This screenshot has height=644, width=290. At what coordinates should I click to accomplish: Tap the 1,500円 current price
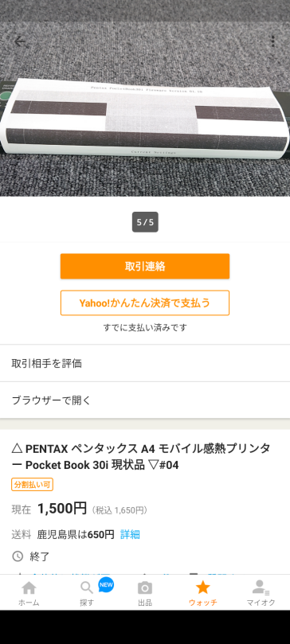[62, 509]
